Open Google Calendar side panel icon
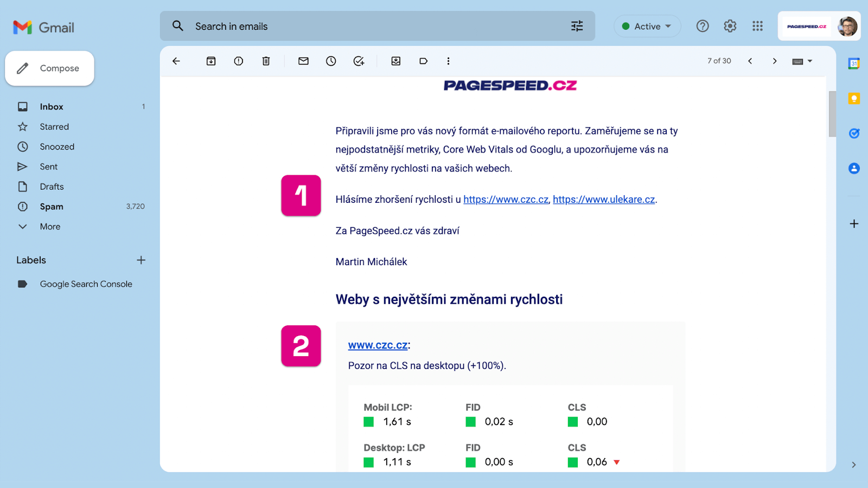 (854, 63)
